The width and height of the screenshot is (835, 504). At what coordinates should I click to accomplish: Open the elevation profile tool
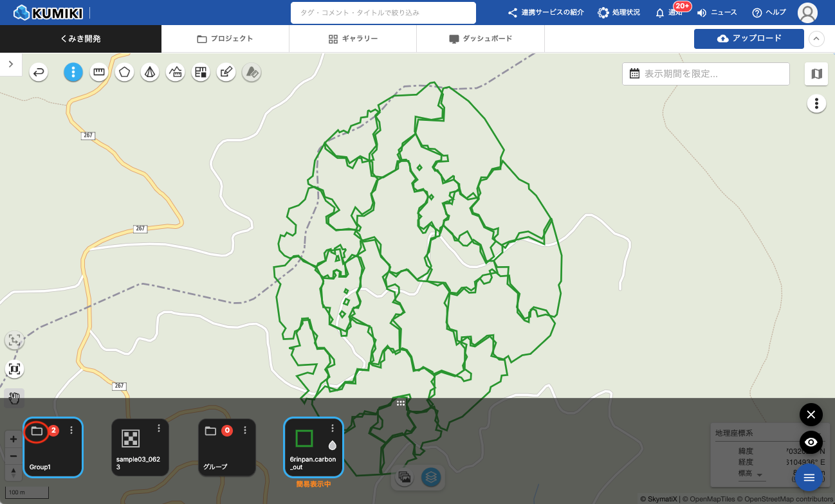click(x=175, y=72)
